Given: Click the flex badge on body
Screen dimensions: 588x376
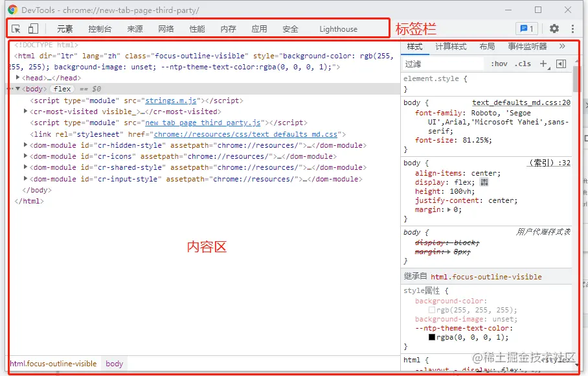Looking at the screenshot, I should 62,89.
